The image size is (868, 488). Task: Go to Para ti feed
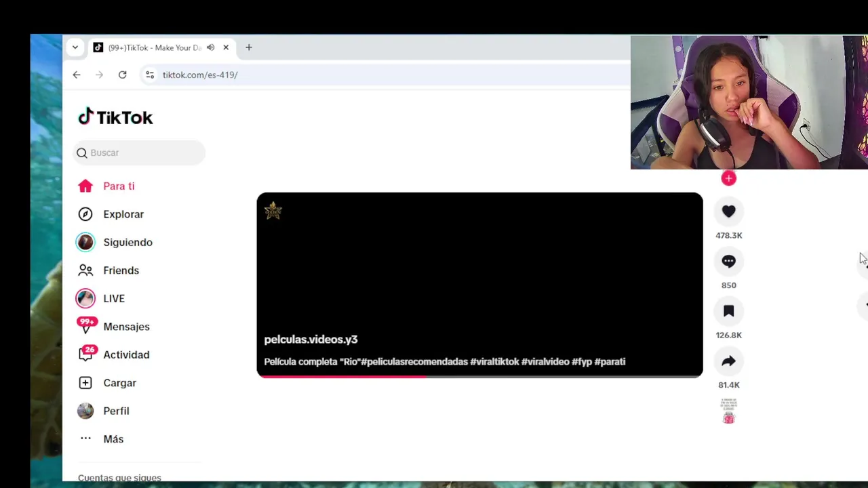coord(119,186)
